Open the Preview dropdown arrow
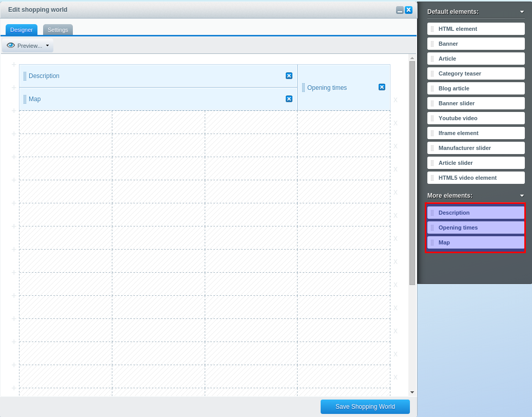The image size is (532, 417). pos(47,46)
